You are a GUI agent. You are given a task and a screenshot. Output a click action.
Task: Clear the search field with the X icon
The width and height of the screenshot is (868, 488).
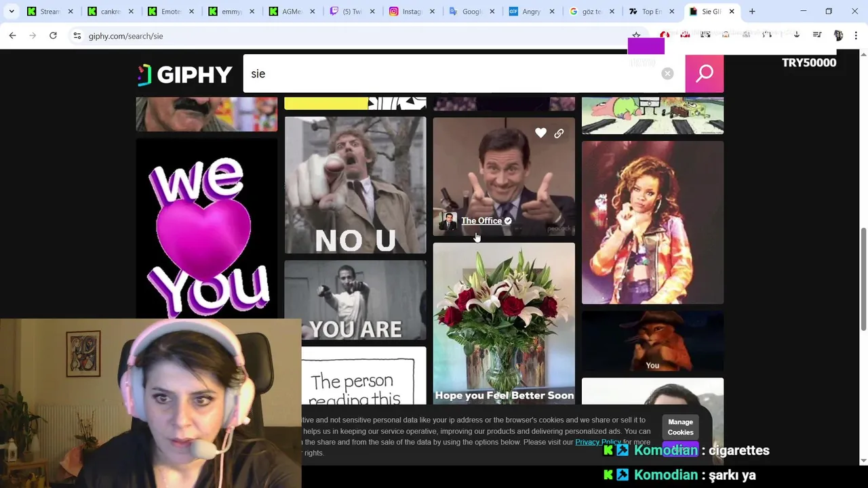point(667,73)
